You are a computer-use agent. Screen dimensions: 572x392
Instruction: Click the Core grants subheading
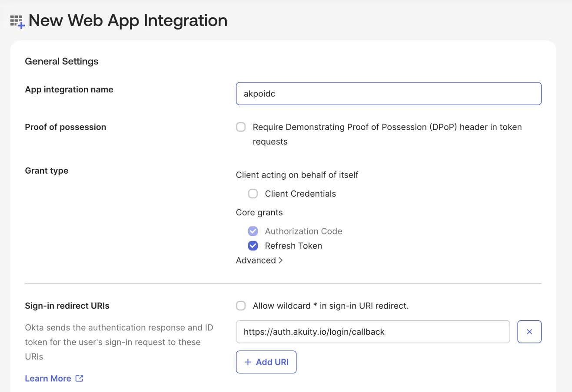click(x=259, y=212)
